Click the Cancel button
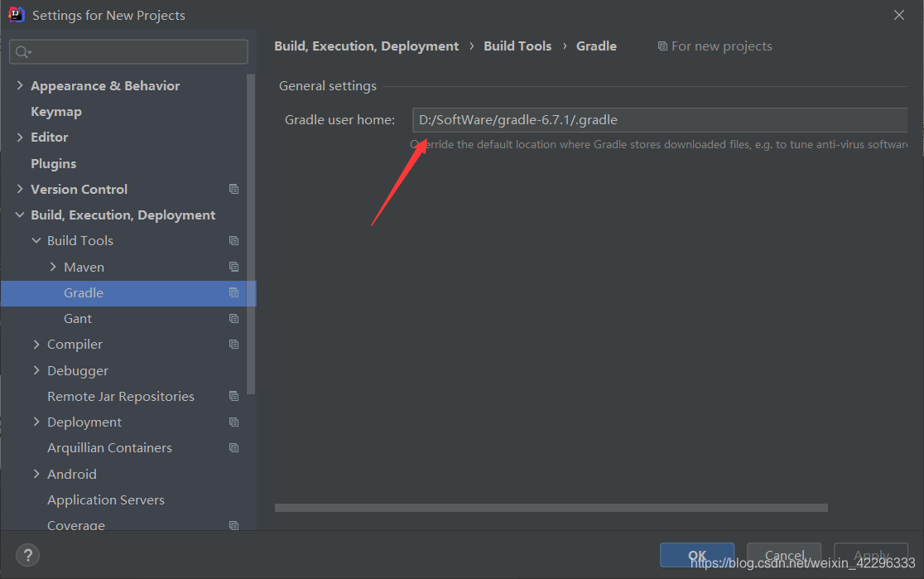 pyautogui.click(x=784, y=555)
